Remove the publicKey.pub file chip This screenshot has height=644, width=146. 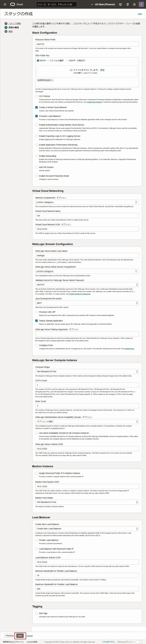tap(52, 80)
